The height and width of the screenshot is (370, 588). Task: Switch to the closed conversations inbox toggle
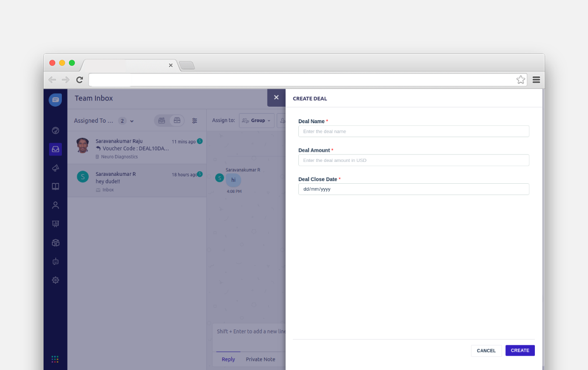(177, 120)
